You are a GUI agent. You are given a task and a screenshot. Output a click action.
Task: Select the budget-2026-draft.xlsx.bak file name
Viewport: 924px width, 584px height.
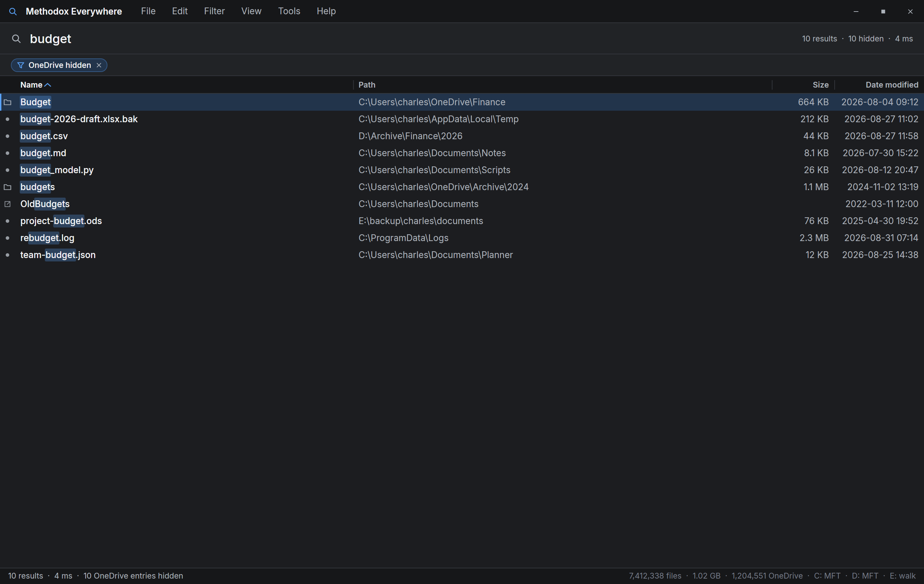[79, 119]
